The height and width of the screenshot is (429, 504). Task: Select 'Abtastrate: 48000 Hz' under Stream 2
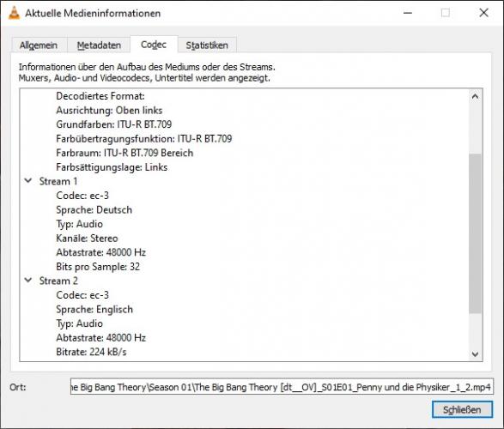pos(101,338)
